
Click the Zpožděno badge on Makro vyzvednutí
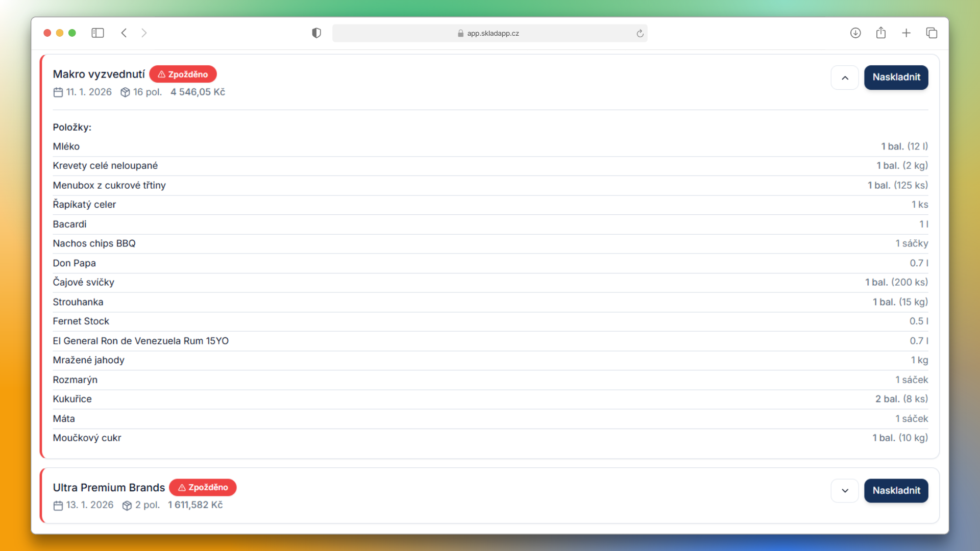pyautogui.click(x=183, y=74)
